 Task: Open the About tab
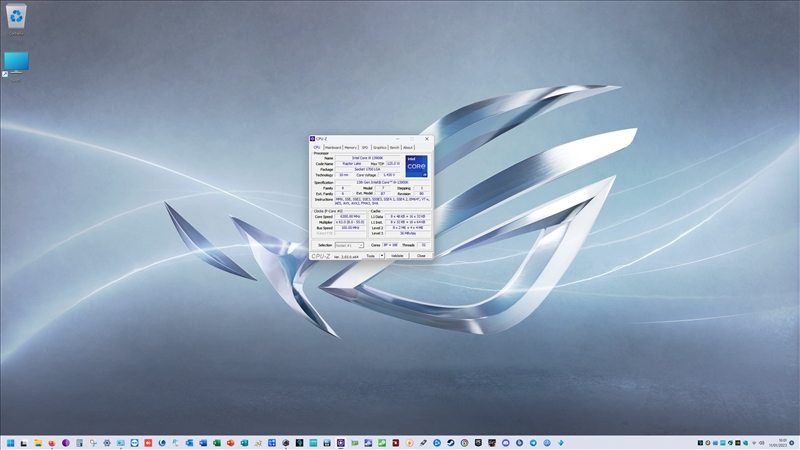point(408,147)
